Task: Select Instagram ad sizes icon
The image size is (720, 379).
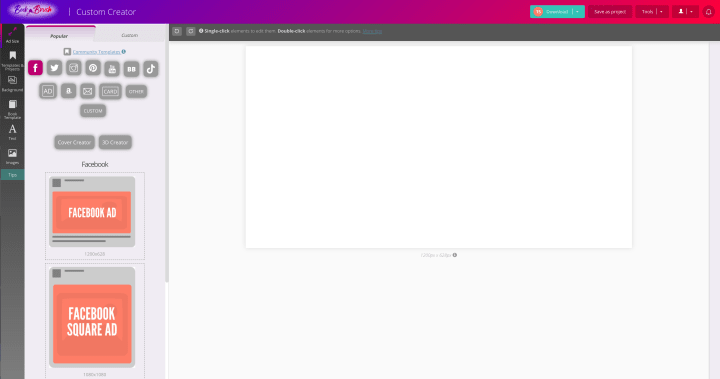Action: 73,68
